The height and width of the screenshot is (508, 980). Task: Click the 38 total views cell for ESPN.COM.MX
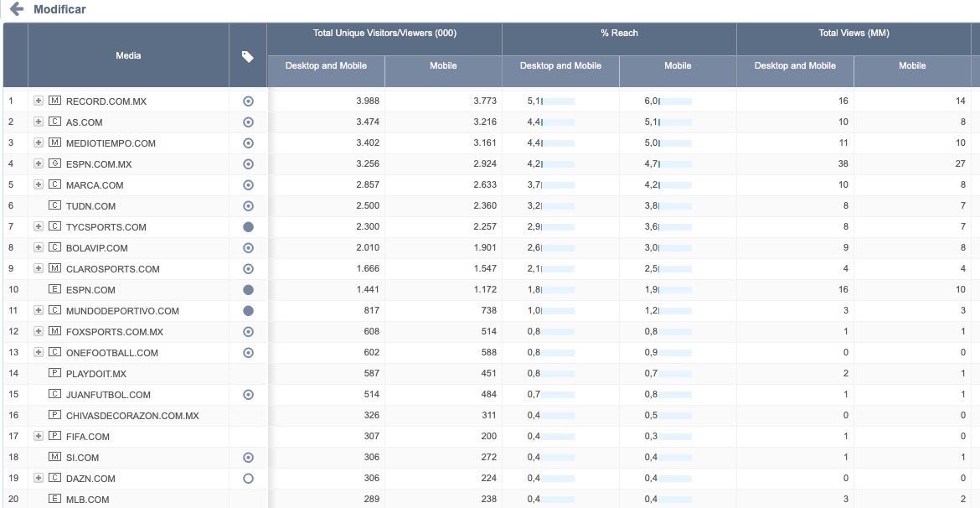795,164
